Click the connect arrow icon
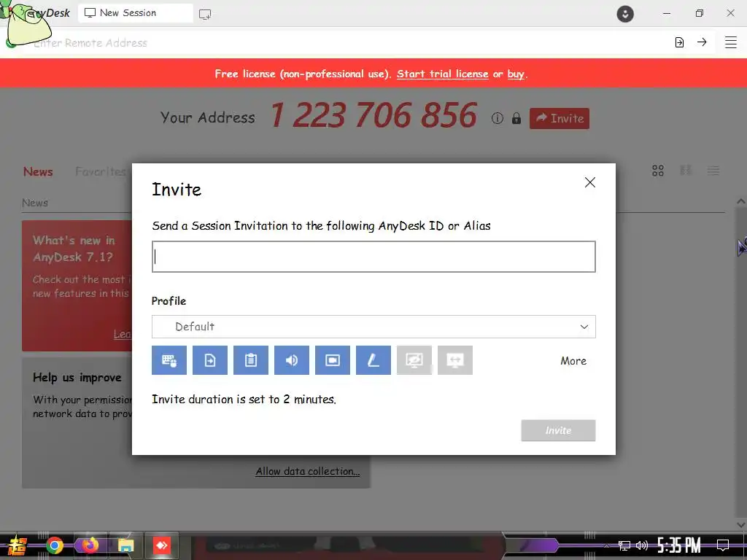The height and width of the screenshot is (560, 747). pos(702,42)
